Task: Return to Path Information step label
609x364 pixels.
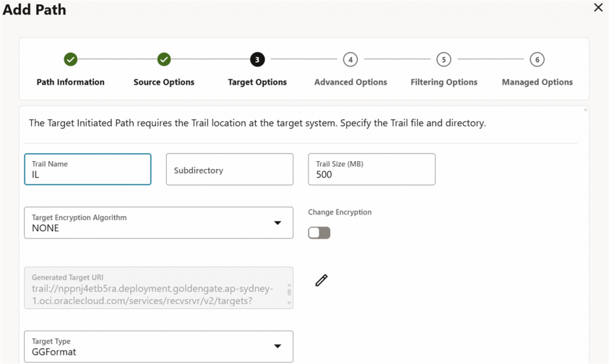Action: [x=70, y=82]
